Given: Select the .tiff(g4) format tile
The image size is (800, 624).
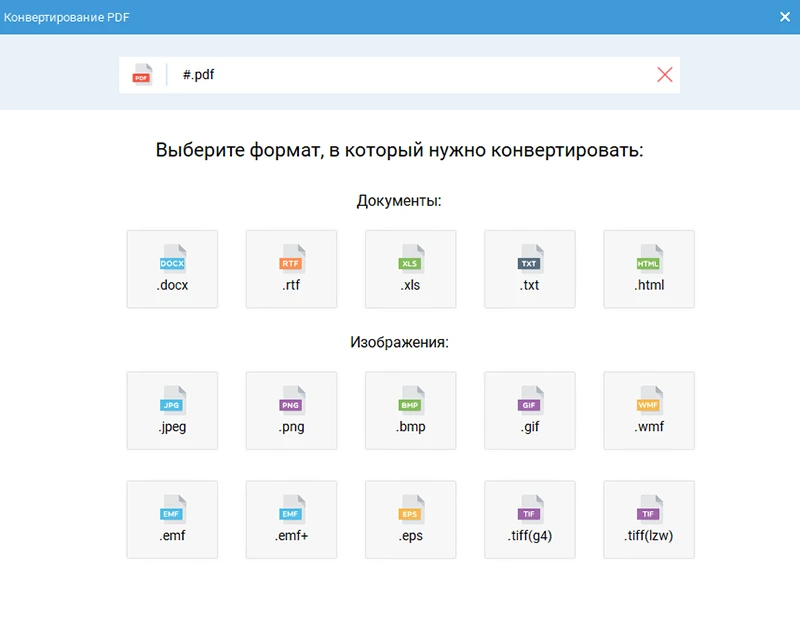Looking at the screenshot, I should 530,519.
